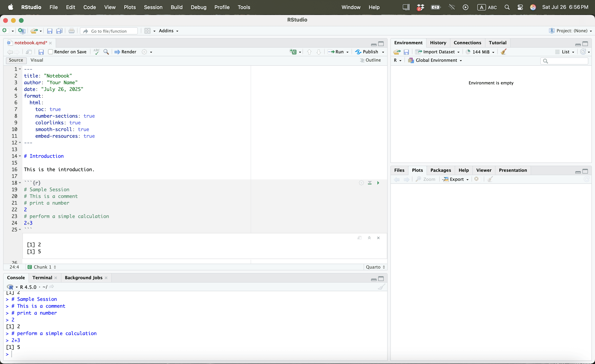The width and height of the screenshot is (595, 364).
Task: Open the Run dropdown arrow
Action: [x=347, y=52]
